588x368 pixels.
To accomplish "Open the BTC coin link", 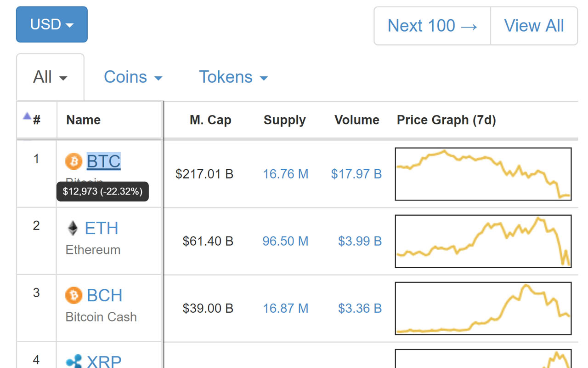I will pos(104,161).
